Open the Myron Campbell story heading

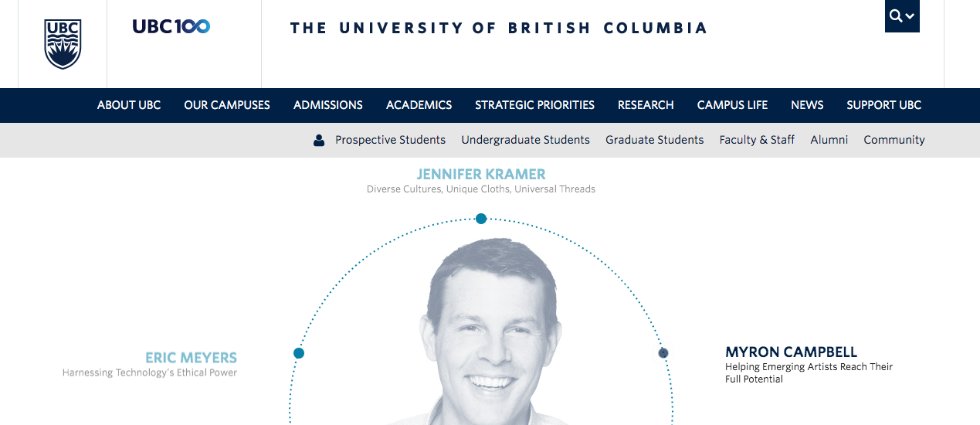[x=791, y=352]
